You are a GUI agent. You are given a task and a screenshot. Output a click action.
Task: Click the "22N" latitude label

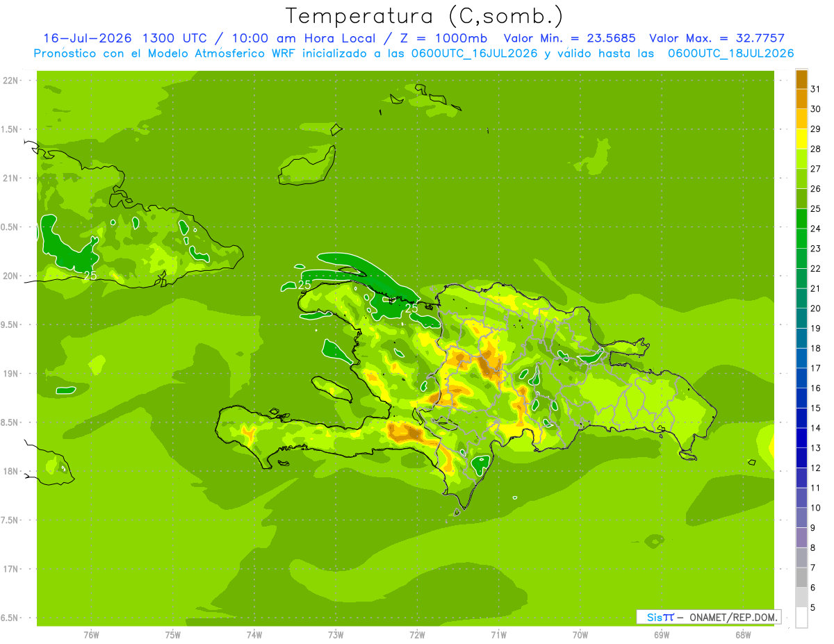pyautogui.click(x=11, y=81)
